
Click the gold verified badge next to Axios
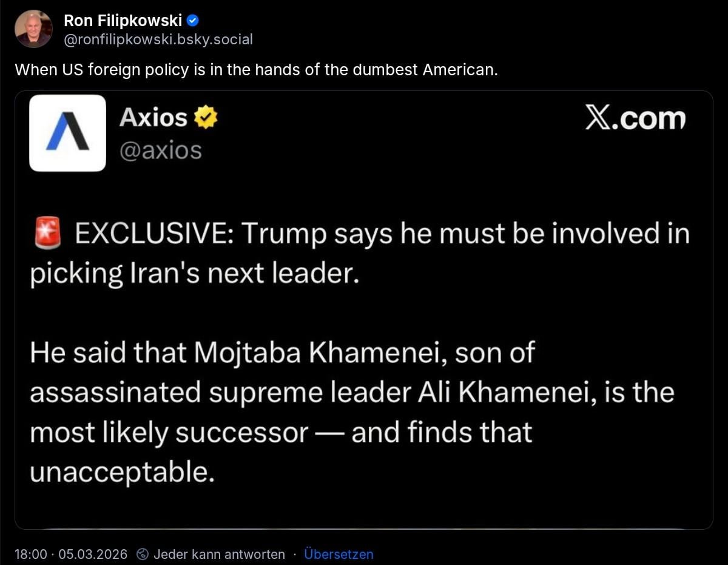tap(205, 118)
